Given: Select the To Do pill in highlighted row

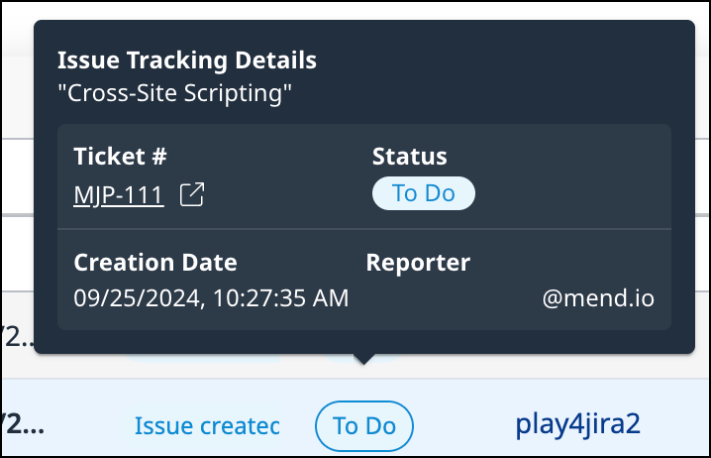Looking at the screenshot, I should (x=364, y=426).
